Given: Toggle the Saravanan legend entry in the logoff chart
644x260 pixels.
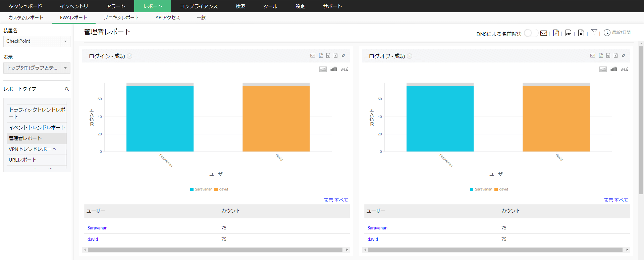Looking at the screenshot, I should click(x=481, y=189).
